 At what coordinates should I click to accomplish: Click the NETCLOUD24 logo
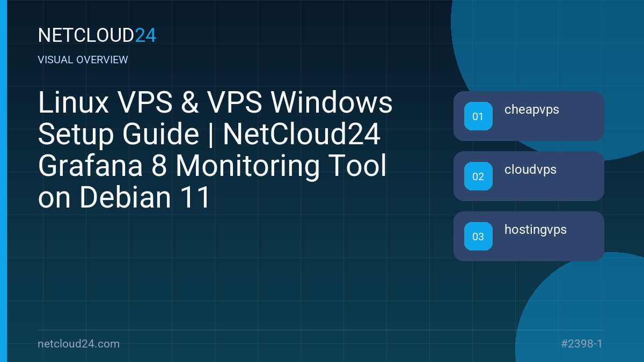click(x=97, y=35)
